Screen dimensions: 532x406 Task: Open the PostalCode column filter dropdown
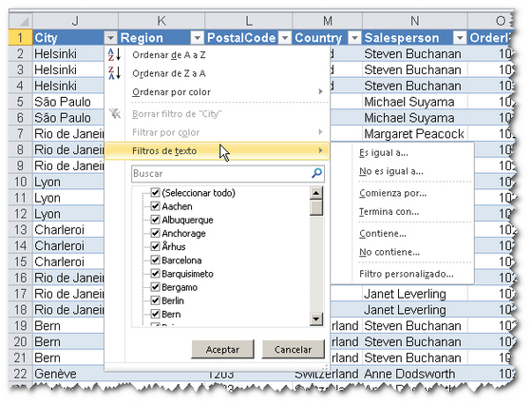[x=285, y=38]
